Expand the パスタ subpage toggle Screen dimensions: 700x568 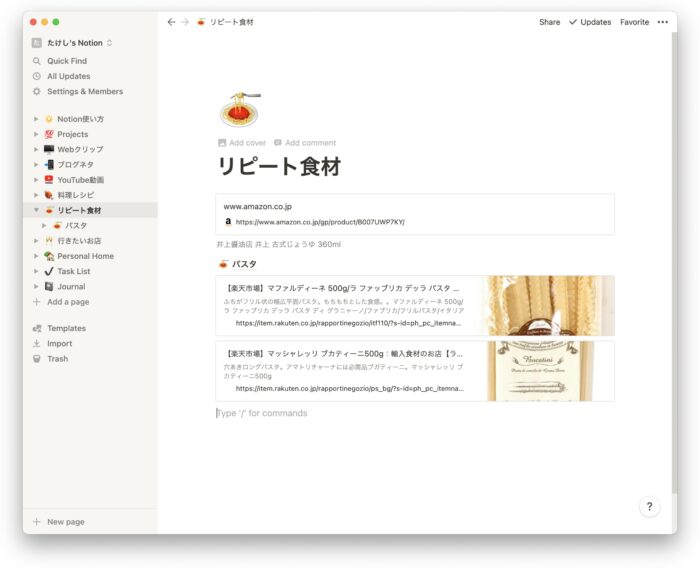point(44,226)
